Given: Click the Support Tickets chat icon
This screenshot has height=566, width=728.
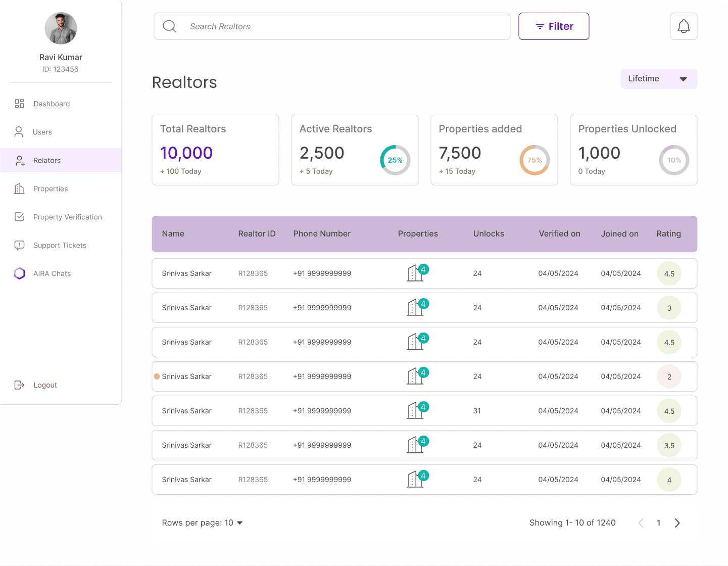Looking at the screenshot, I should point(19,245).
